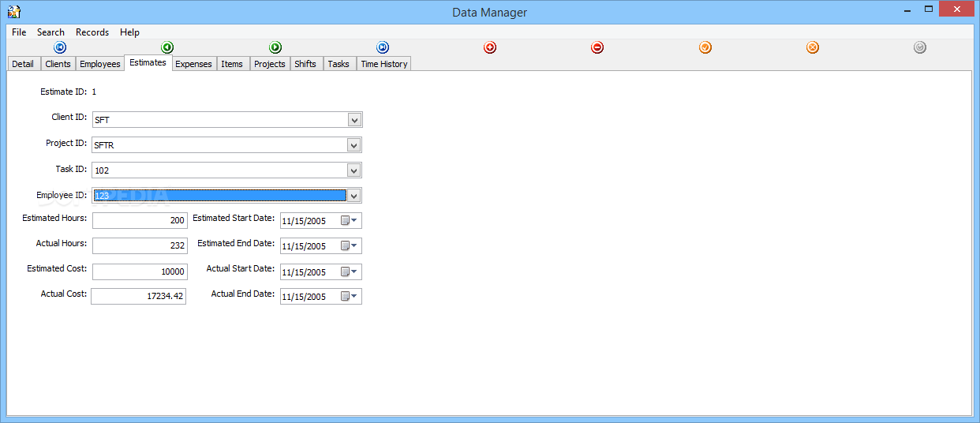The height and width of the screenshot is (423, 980).
Task: Switch to the Employees tab
Action: point(100,64)
